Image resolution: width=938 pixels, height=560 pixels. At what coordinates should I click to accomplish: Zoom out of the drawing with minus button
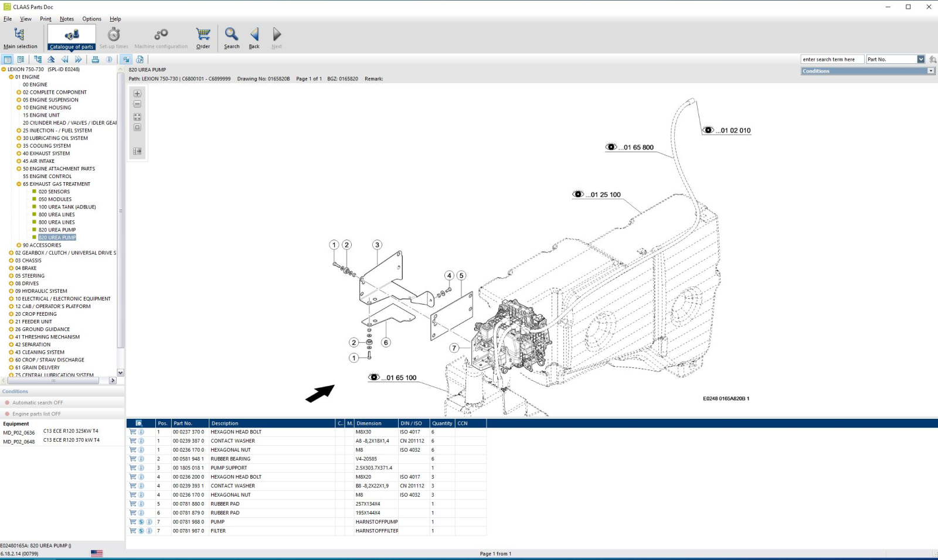137,104
